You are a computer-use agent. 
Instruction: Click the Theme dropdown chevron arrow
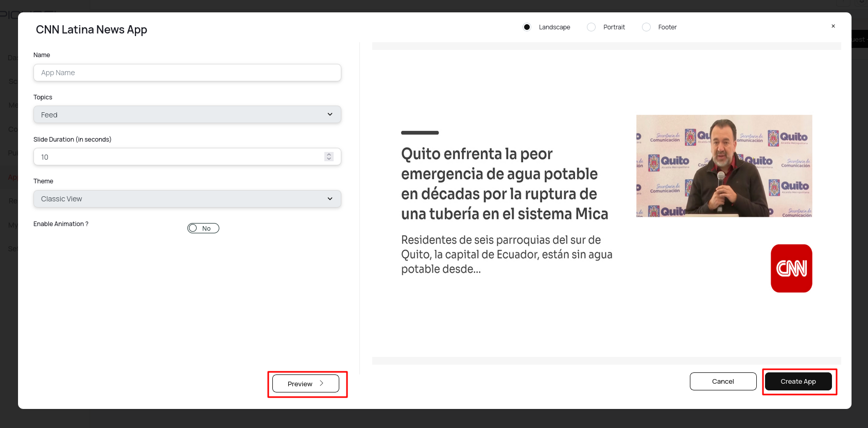(330, 199)
